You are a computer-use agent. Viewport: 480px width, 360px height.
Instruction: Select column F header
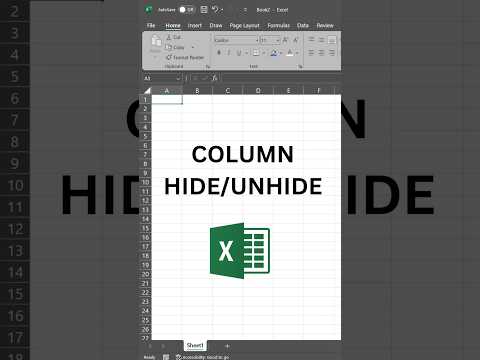pyautogui.click(x=319, y=91)
